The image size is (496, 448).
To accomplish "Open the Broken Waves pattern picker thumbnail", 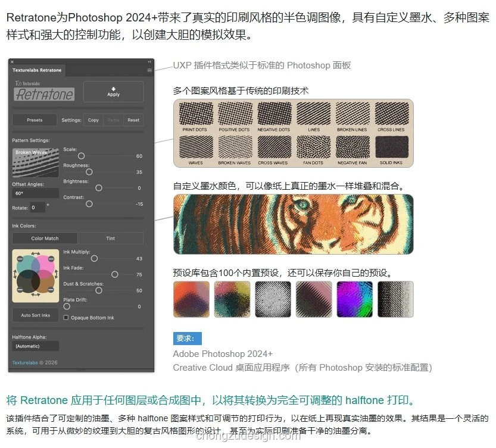I will [x=36, y=162].
